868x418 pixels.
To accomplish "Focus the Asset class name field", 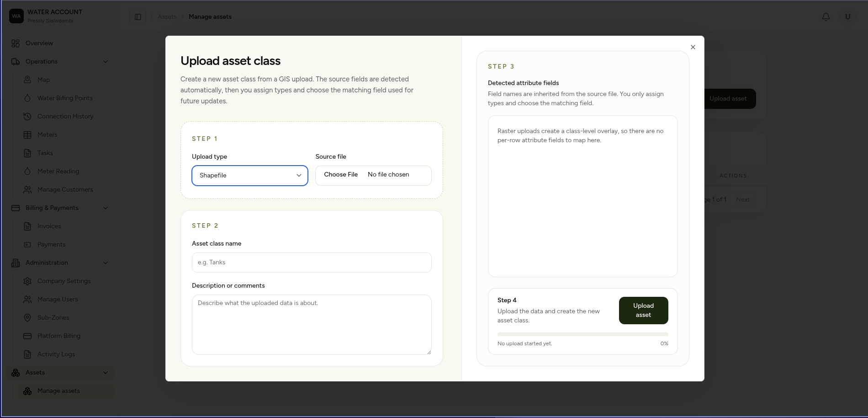I will point(312,263).
